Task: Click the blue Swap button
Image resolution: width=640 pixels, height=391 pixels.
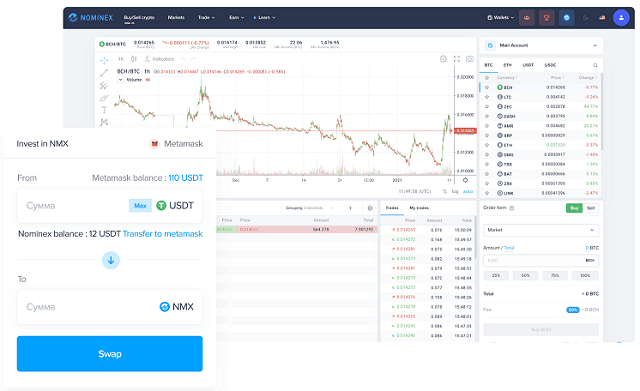Action: tap(110, 354)
